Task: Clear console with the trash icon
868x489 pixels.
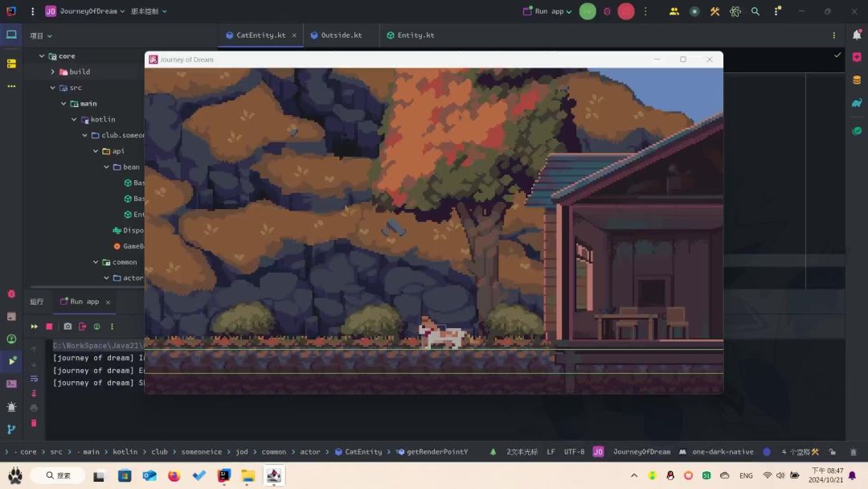Action: click(x=34, y=423)
